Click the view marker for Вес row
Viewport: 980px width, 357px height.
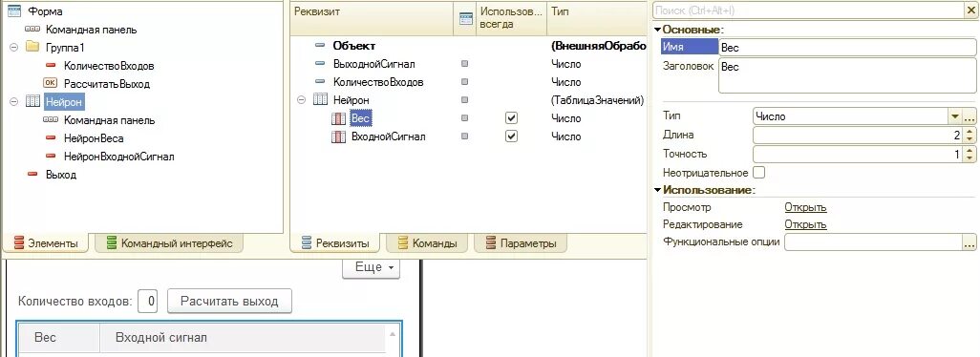pos(464,118)
